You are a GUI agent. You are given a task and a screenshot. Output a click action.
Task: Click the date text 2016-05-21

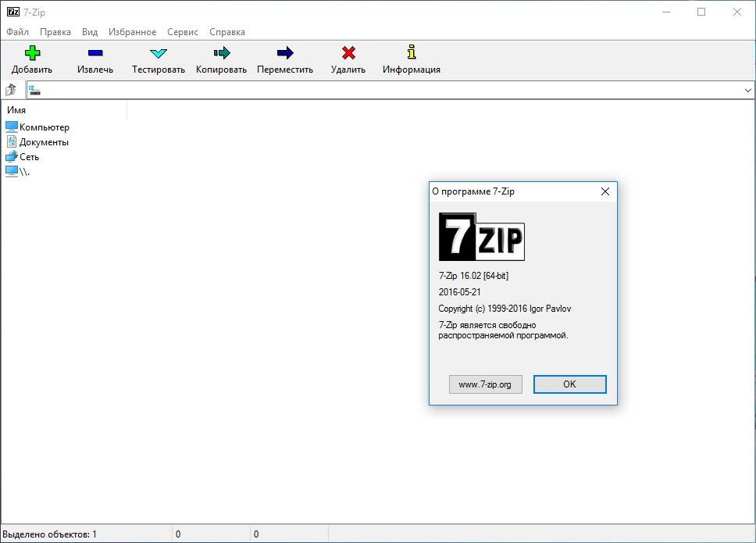click(x=459, y=292)
